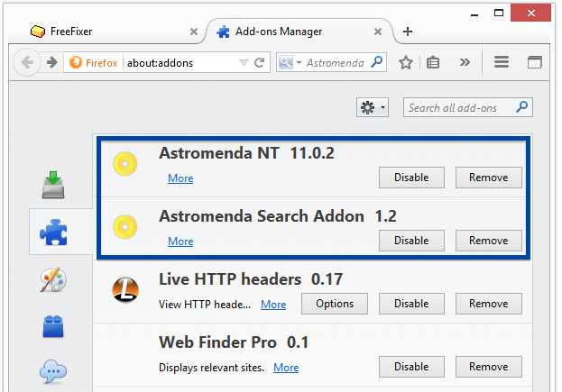Open More details for Web Finder Pro

click(286, 368)
